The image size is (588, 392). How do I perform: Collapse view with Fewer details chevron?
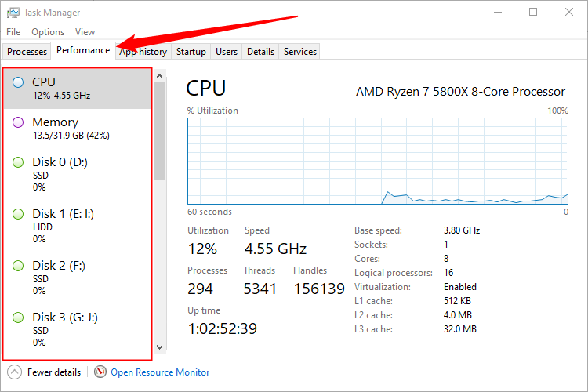(x=14, y=372)
